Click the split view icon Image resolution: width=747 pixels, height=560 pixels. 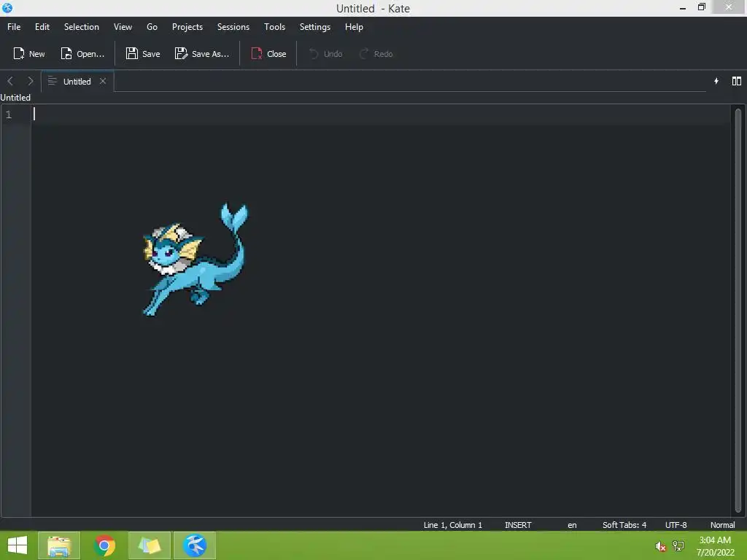click(737, 81)
